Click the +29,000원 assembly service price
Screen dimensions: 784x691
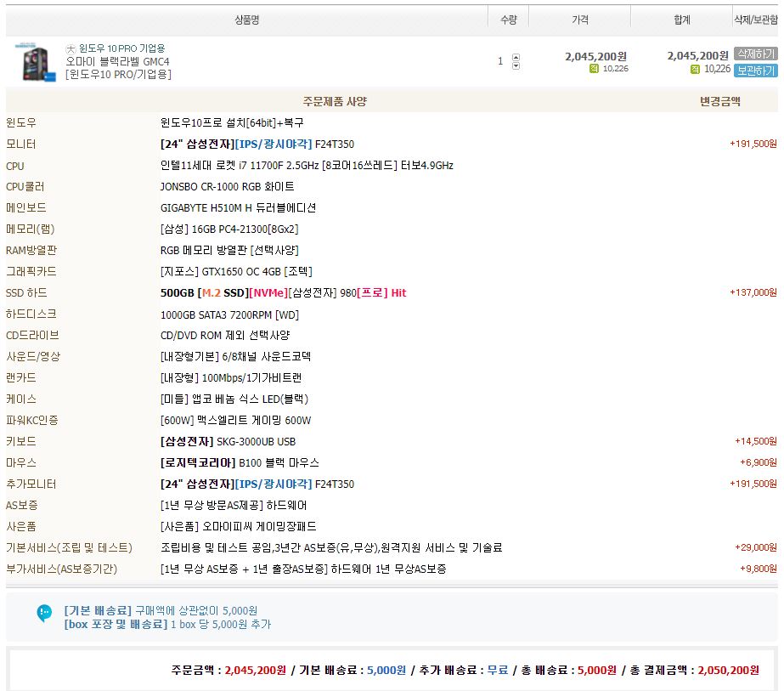coord(756,547)
